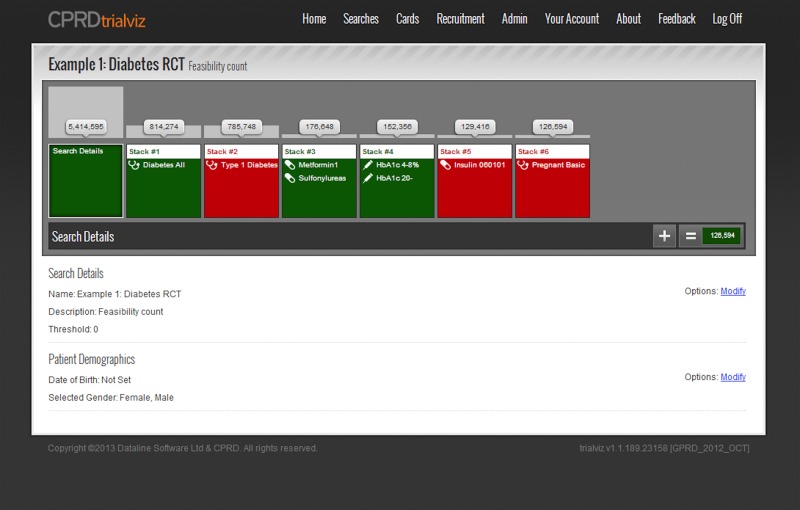
Task: Click Modify link for Search Details
Action: coord(733,291)
